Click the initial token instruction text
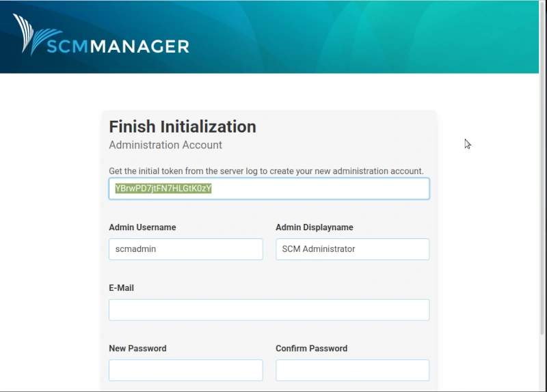 click(266, 171)
